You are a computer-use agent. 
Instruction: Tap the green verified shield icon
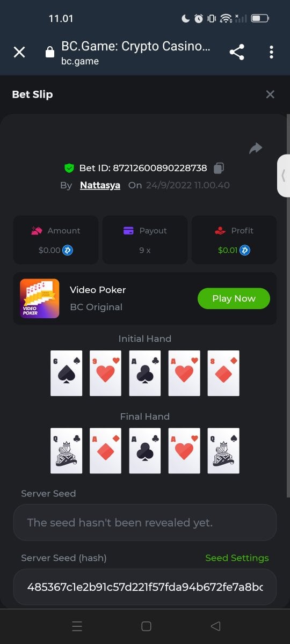coord(69,168)
